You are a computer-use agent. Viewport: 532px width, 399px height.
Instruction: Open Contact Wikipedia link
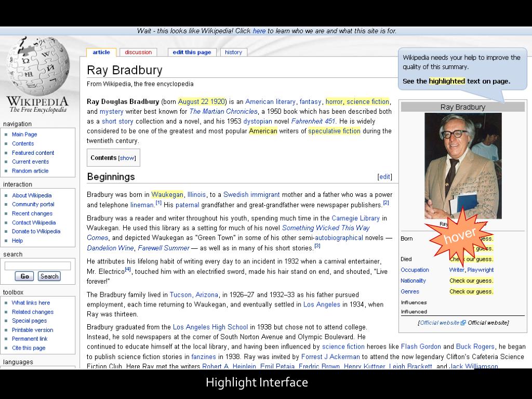point(34,222)
